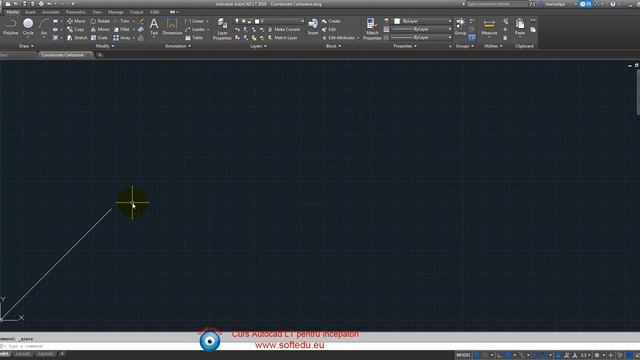
Task: Open the Manage ribbon tab
Action: point(116,12)
